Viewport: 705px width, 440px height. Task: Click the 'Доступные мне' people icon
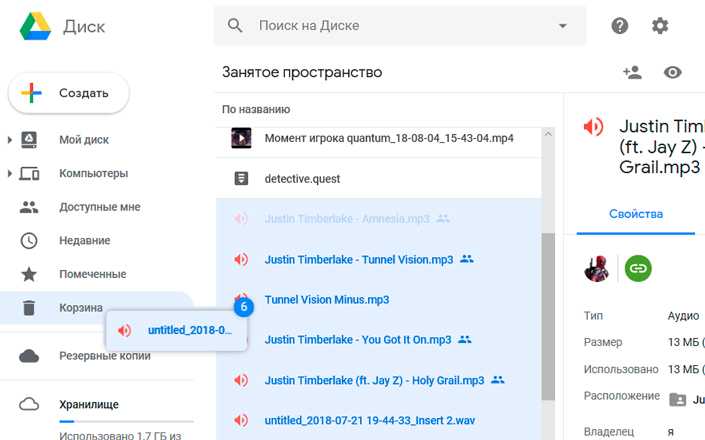tap(29, 207)
